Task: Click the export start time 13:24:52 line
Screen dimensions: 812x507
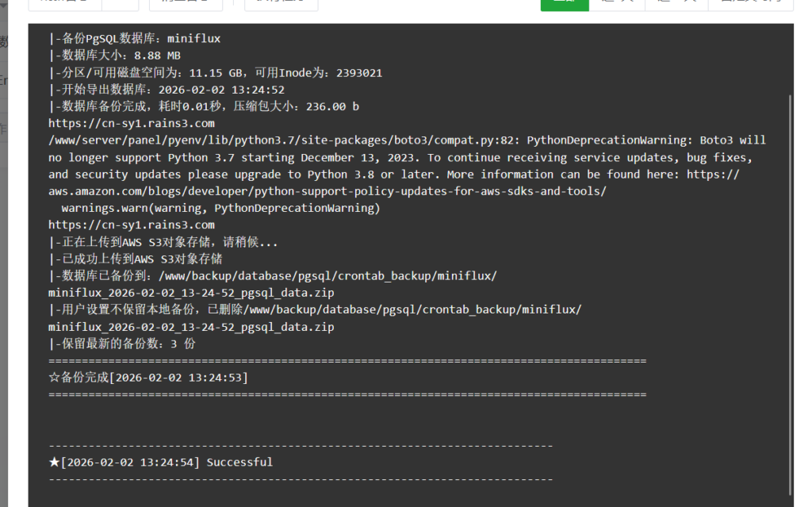Action: click(167, 90)
